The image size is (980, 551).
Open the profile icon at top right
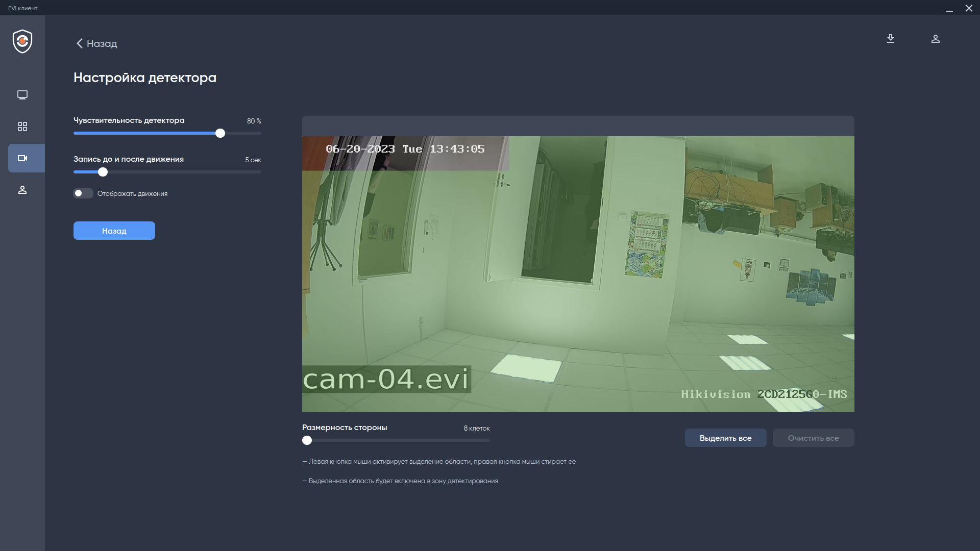(x=936, y=39)
